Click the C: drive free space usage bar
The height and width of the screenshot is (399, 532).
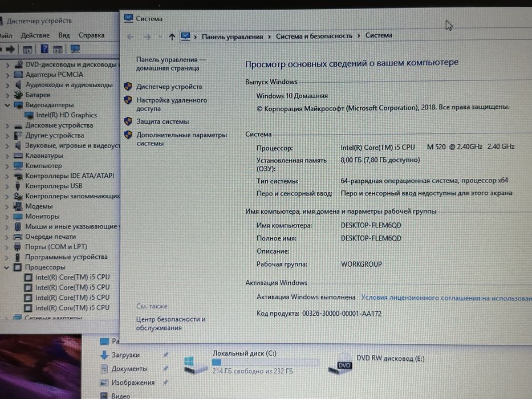(266, 363)
